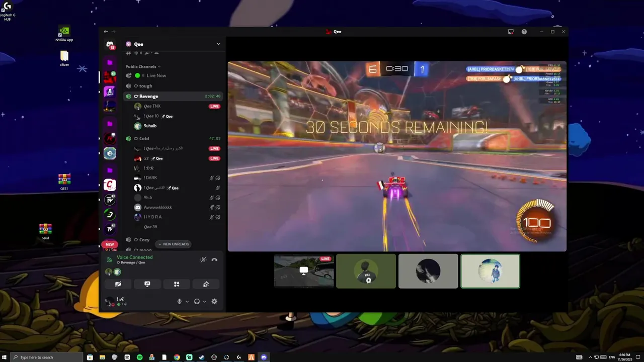
Task: Open Discord direct messages home icon
Action: (110, 45)
